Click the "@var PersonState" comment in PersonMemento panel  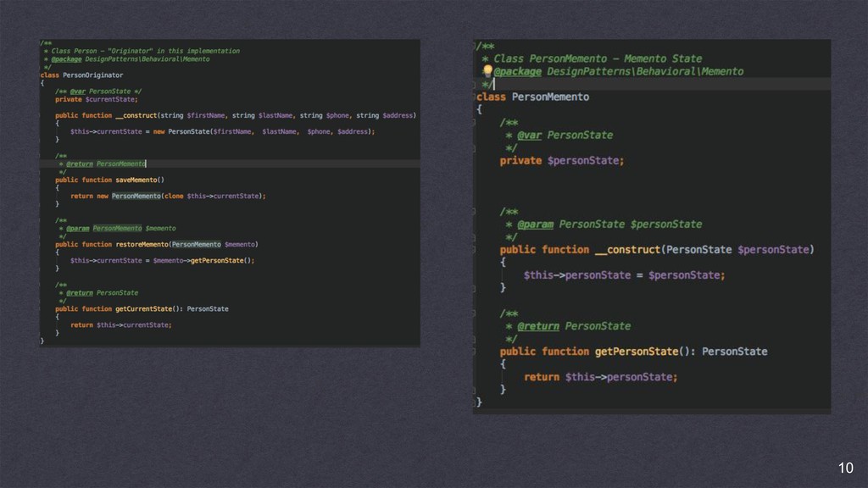565,135
